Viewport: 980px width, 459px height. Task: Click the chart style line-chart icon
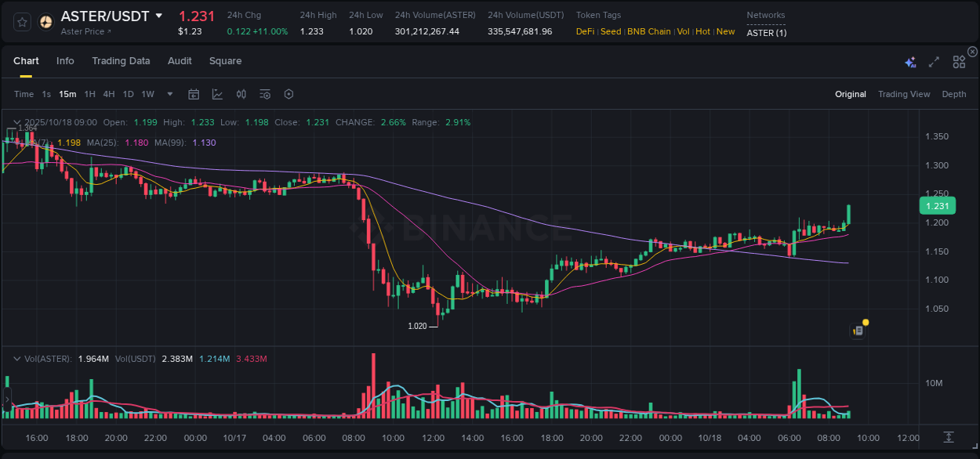click(217, 93)
